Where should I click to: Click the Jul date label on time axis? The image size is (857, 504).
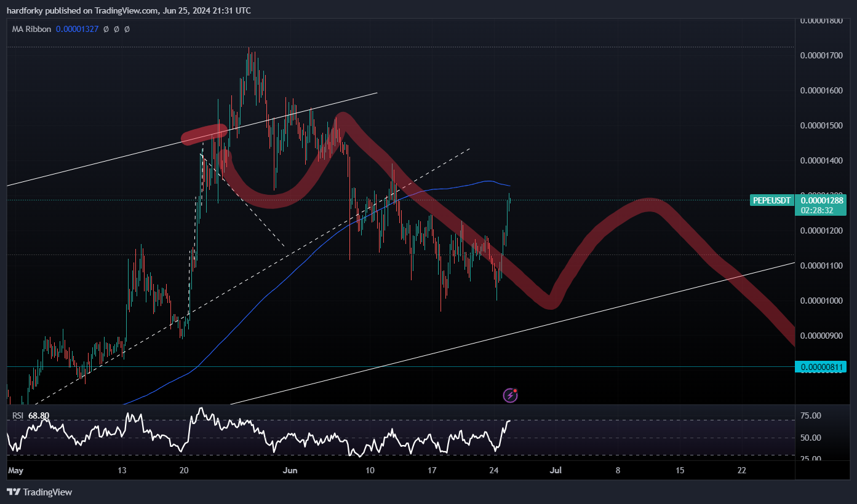pyautogui.click(x=556, y=471)
